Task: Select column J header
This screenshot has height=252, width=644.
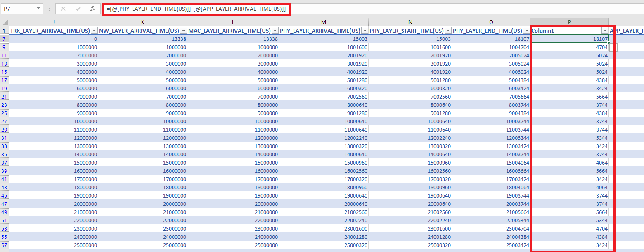Action: click(x=54, y=22)
